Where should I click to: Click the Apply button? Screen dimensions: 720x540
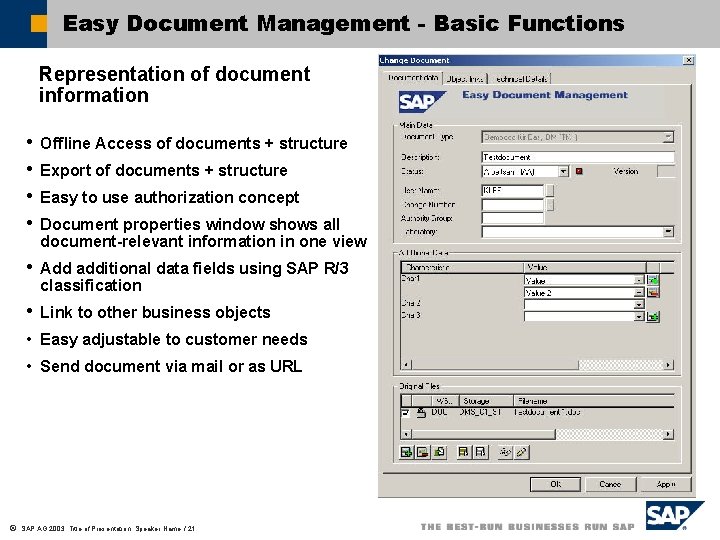[665, 484]
